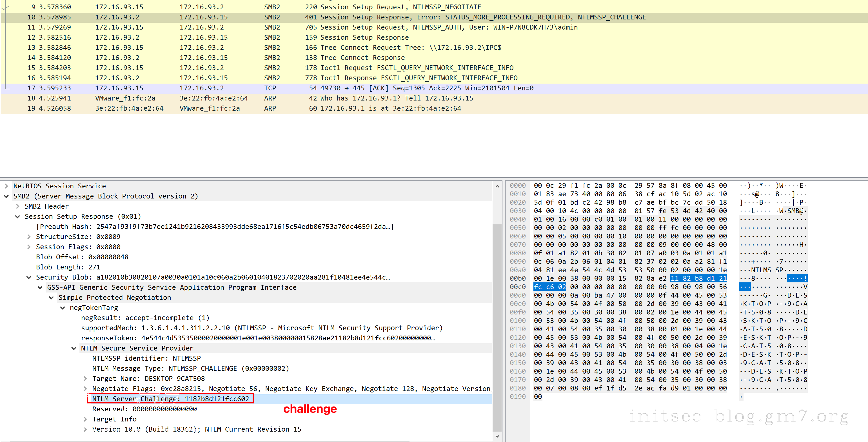Select the NTLM Server Challenge line

pyautogui.click(x=170, y=399)
